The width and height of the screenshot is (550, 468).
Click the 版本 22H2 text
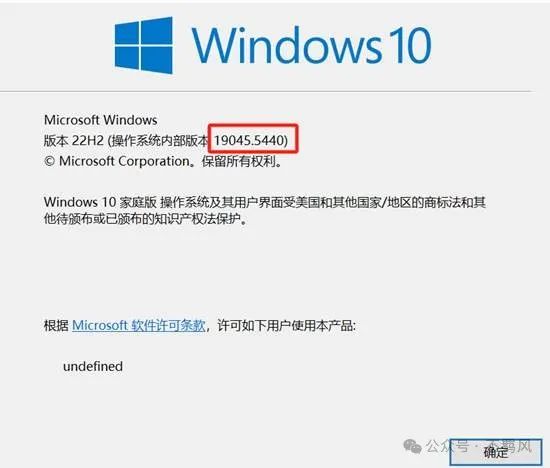tap(74, 140)
